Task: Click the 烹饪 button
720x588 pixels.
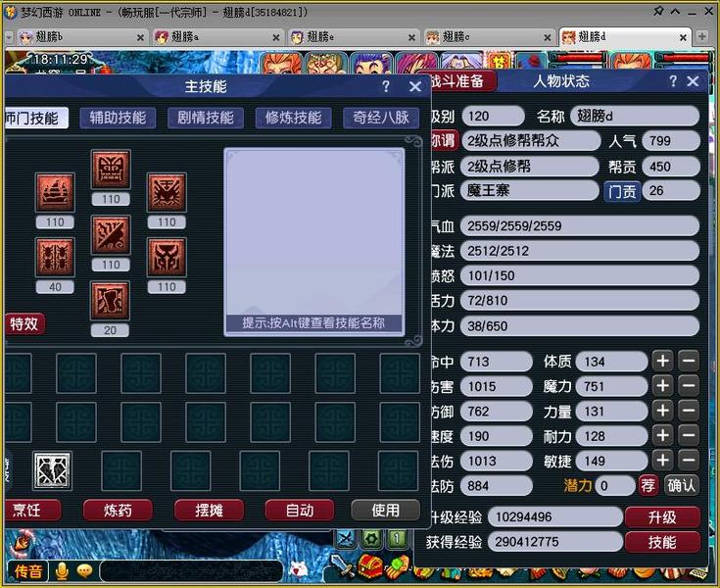Action: 33,511
